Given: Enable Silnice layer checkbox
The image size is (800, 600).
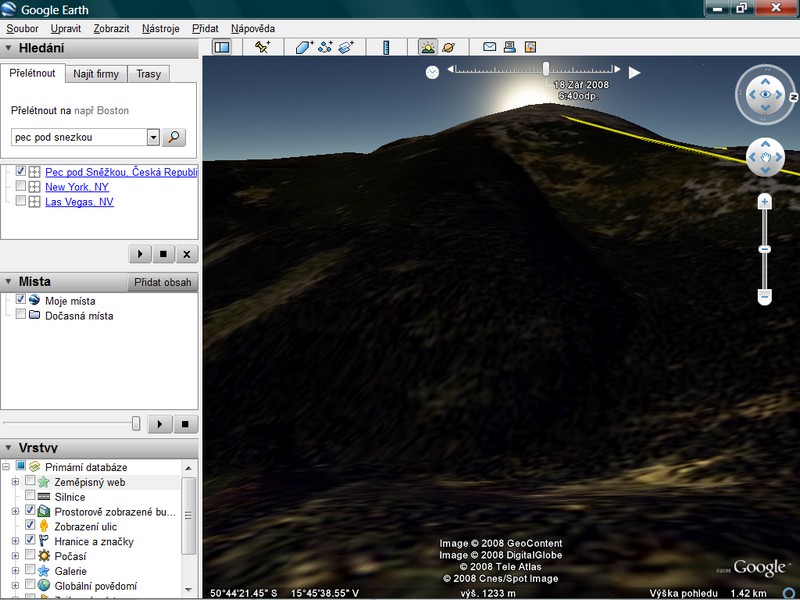Looking at the screenshot, I should pos(30,495).
